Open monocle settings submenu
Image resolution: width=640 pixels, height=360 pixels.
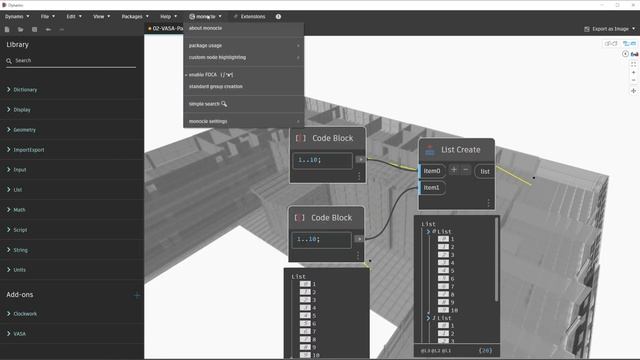click(243, 121)
